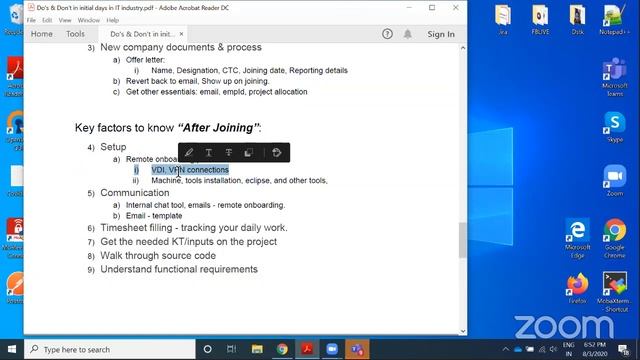Open File Explorer from taskbar
Image resolution: width=640 pixels, height=360 pixels.
click(x=257, y=349)
